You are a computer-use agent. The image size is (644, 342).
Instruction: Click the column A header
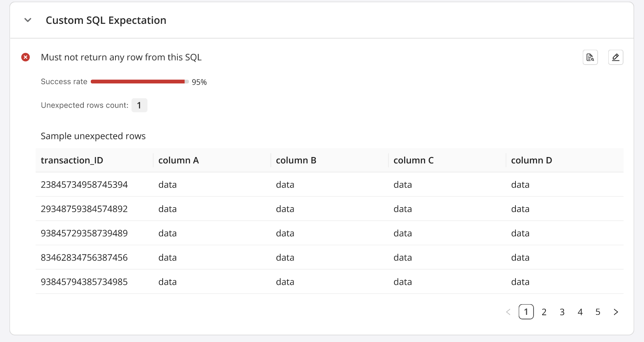coord(179,160)
